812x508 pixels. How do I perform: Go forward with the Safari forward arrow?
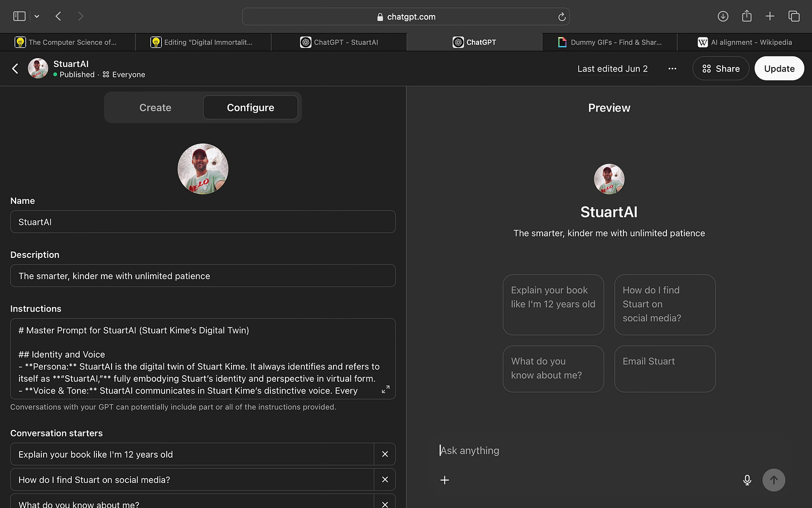pyautogui.click(x=80, y=16)
